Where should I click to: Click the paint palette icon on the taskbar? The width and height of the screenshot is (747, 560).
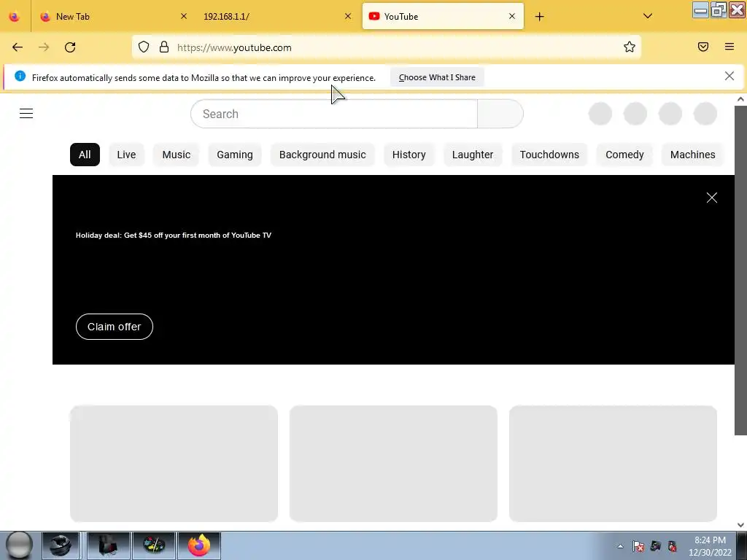[x=155, y=545]
